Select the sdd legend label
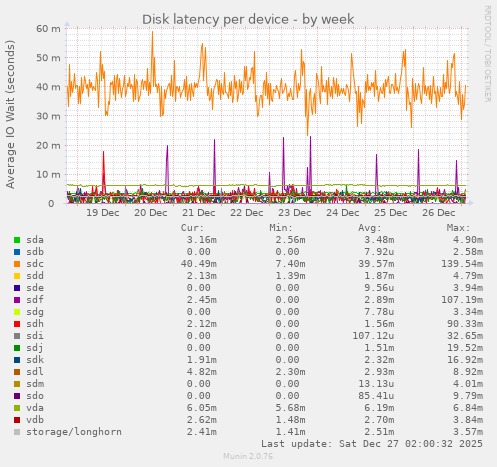 35,276
